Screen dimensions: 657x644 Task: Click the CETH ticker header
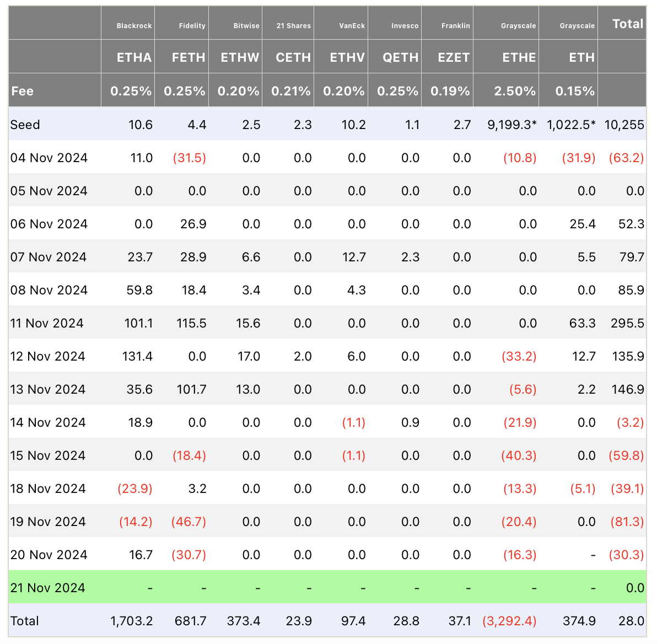293,57
